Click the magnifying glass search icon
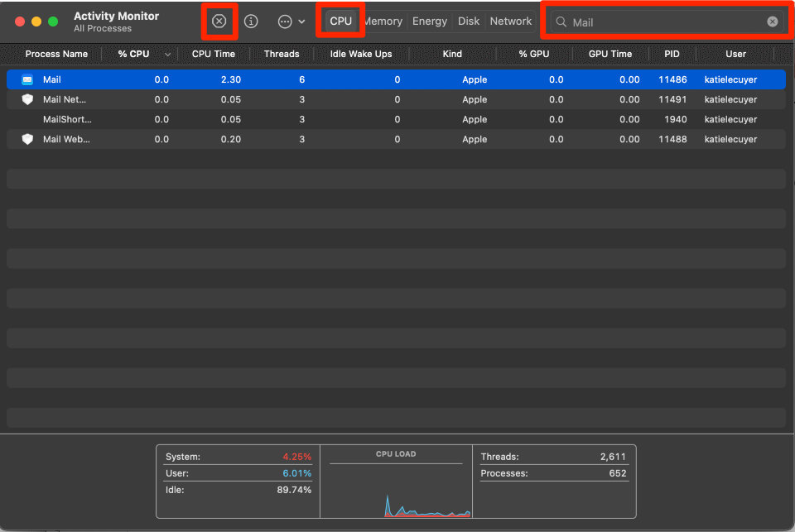Viewport: 795px width, 532px height. tap(561, 22)
